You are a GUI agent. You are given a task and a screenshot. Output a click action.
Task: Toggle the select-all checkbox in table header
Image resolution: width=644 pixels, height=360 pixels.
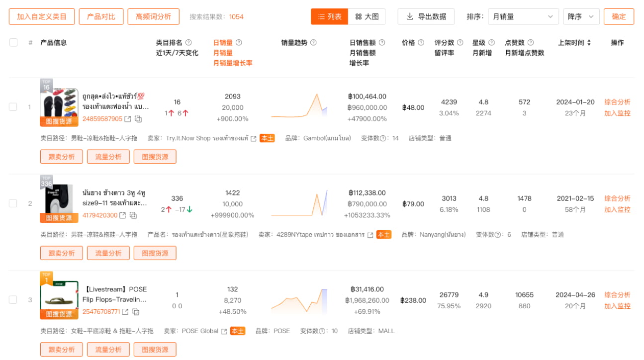[13, 42]
